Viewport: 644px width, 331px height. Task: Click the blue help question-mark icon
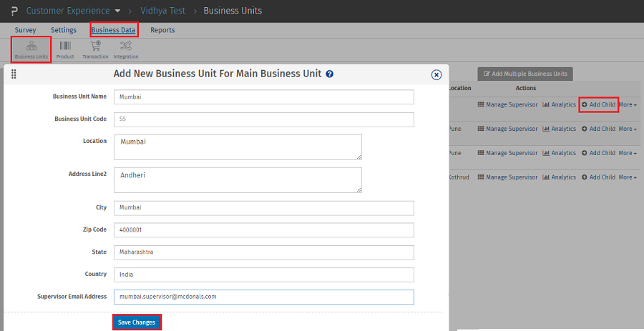click(x=329, y=74)
